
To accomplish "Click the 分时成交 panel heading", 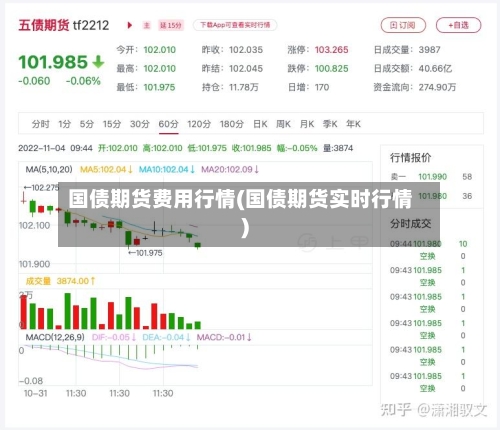I will pos(410,223).
